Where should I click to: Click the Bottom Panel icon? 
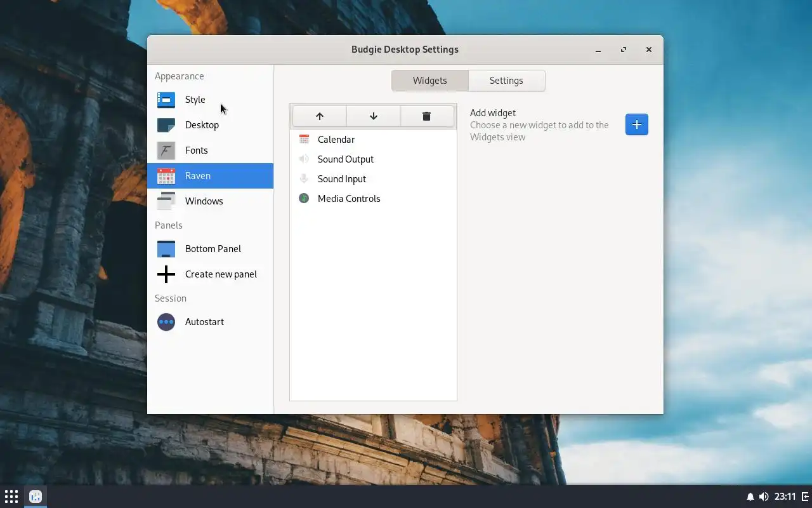[x=166, y=249]
